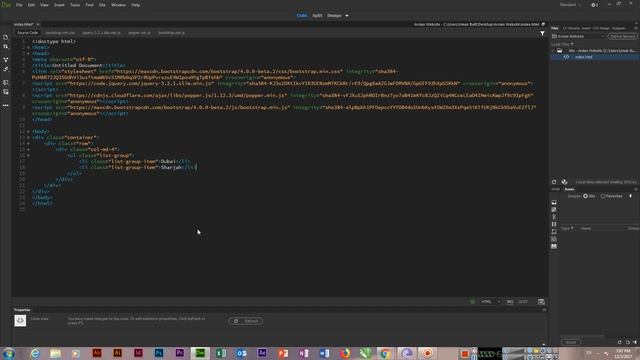Switch to Code view
The width and height of the screenshot is (640, 360).
click(x=302, y=16)
